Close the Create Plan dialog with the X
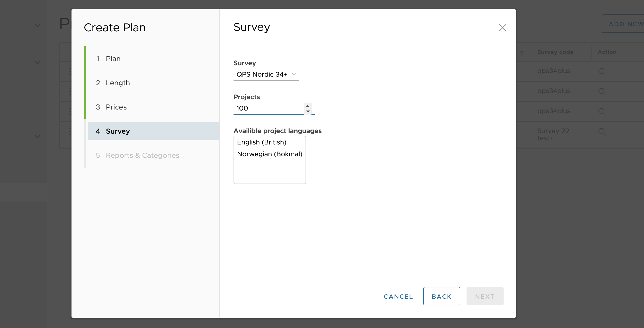The image size is (644, 328). [502, 28]
